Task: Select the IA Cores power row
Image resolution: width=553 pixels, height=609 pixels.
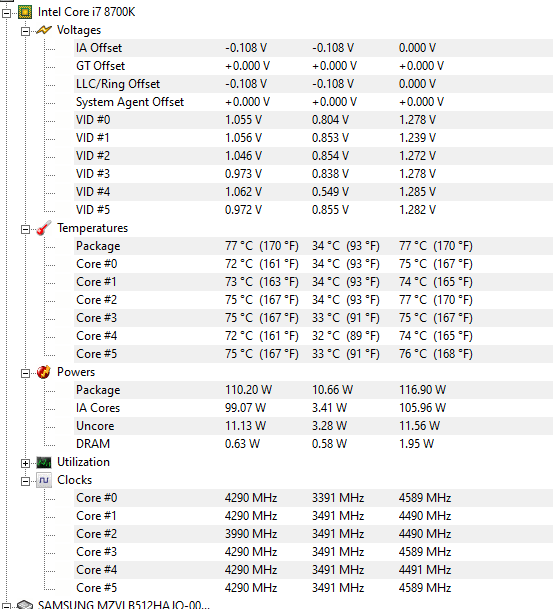Action: coord(313,408)
